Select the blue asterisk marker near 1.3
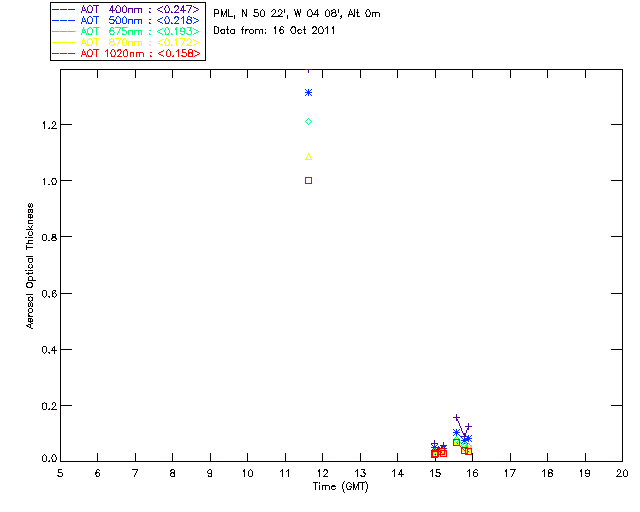The width and height of the screenshot is (640, 512). 309,93
